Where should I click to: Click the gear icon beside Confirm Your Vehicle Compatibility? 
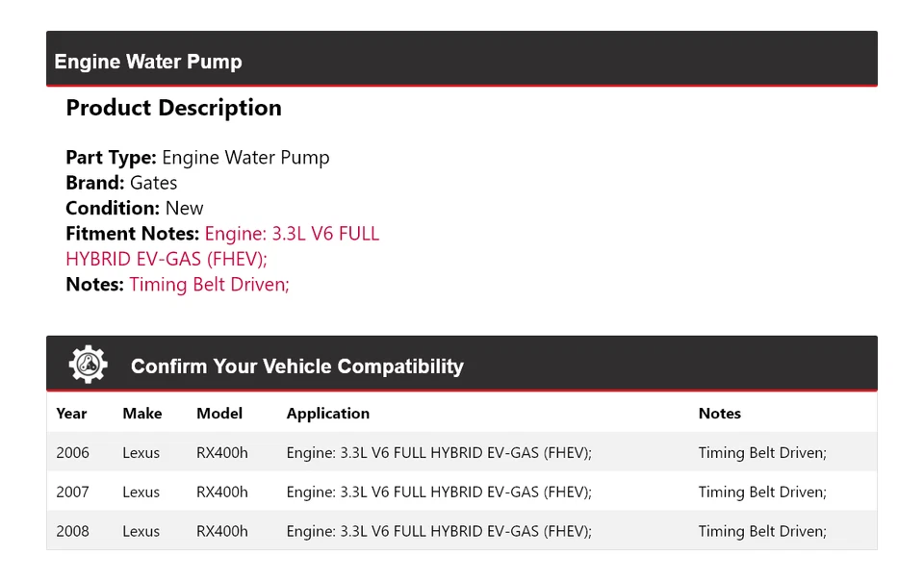tap(88, 366)
